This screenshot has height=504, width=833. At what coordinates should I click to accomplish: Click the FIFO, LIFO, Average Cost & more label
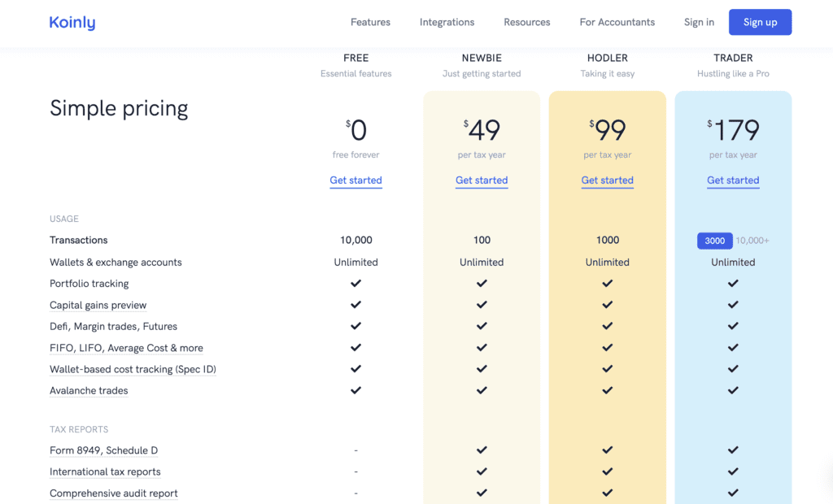click(126, 348)
